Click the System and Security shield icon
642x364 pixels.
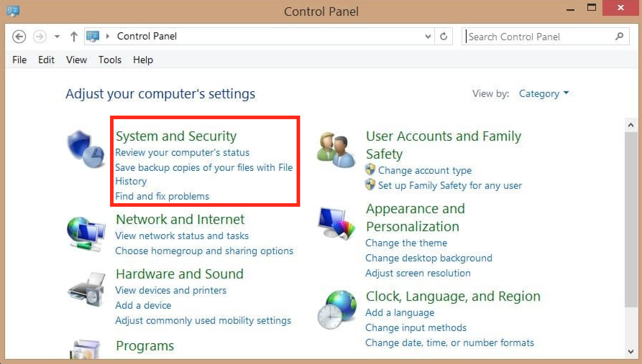coord(86,149)
